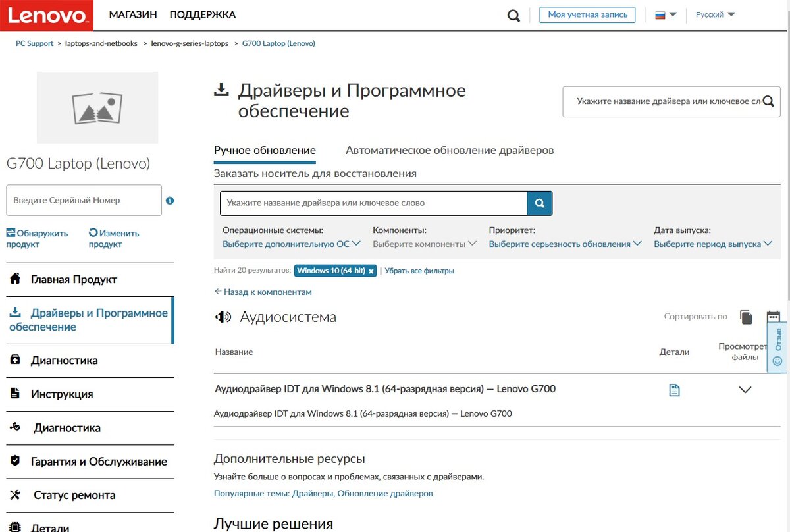Click G700 Laptop (Lenovo) breadcrumb
The width and height of the screenshot is (790, 532).
pyautogui.click(x=278, y=43)
